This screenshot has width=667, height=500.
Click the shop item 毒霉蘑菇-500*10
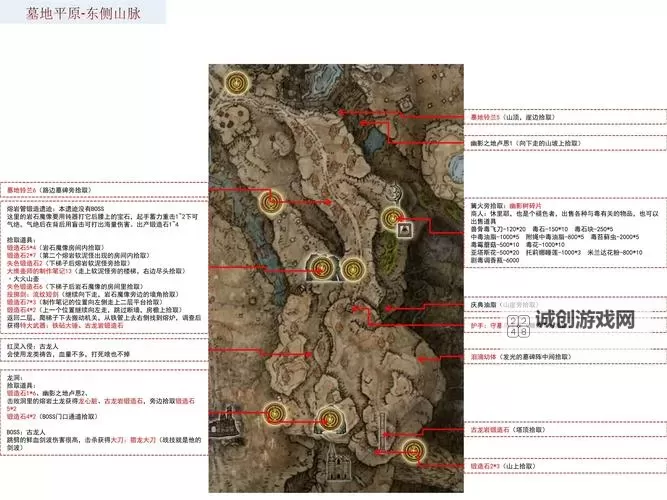coord(495,245)
